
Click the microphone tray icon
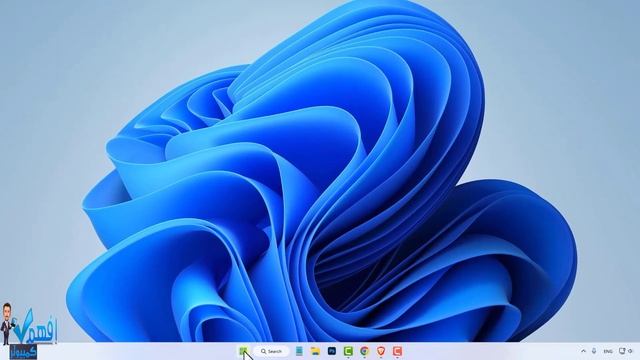coord(594,351)
